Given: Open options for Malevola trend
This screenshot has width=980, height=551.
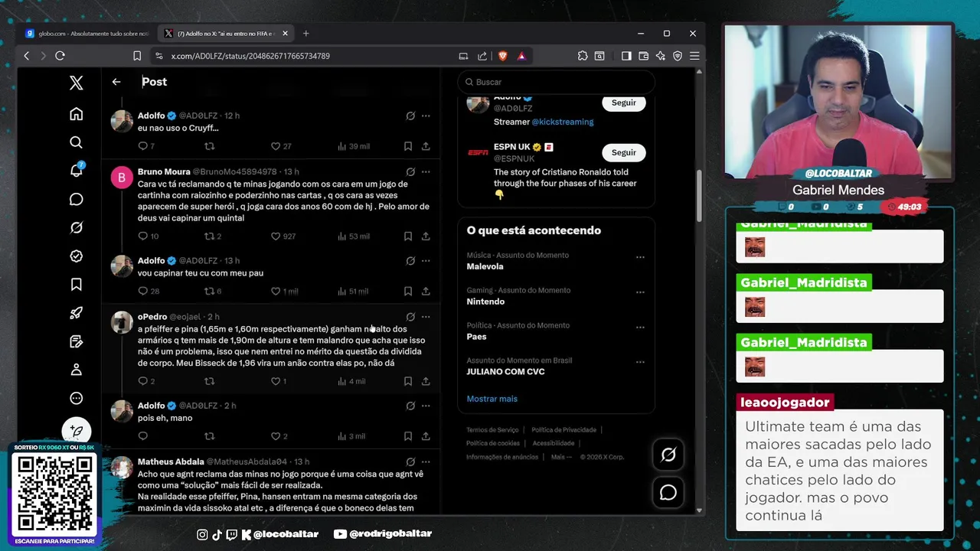Looking at the screenshot, I should 640,257.
